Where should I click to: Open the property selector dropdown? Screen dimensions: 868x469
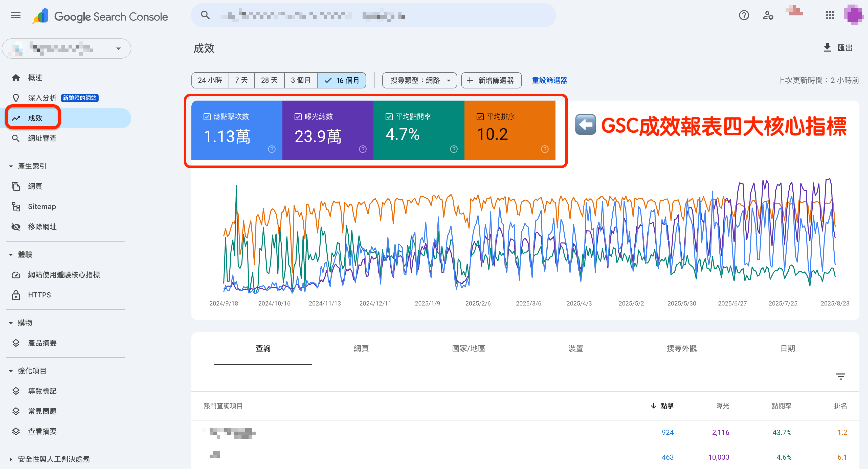[x=66, y=49]
